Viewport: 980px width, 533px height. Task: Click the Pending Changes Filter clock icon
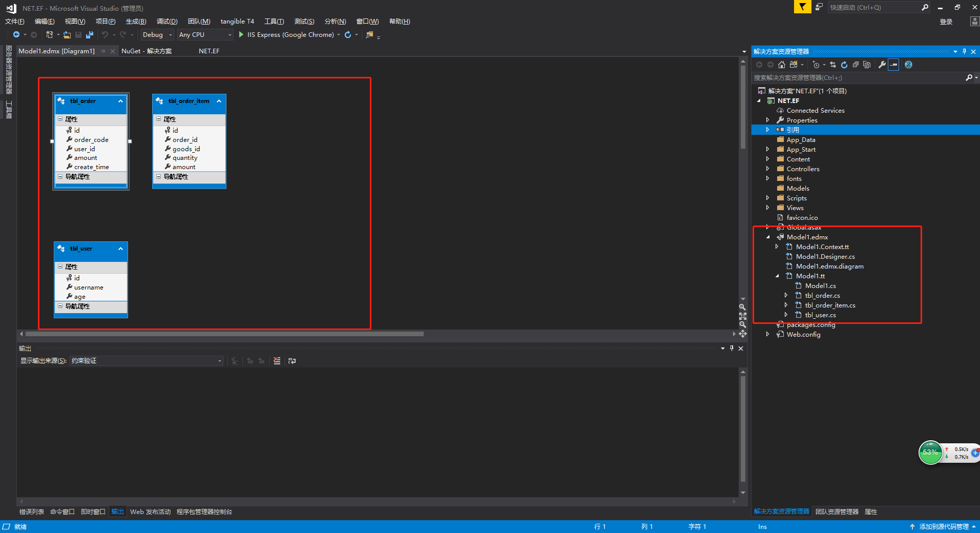tap(816, 65)
